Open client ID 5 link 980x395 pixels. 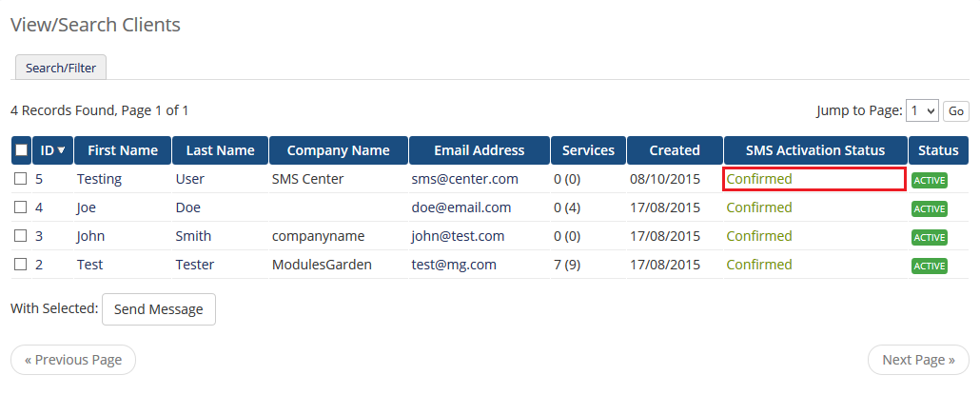click(39, 179)
